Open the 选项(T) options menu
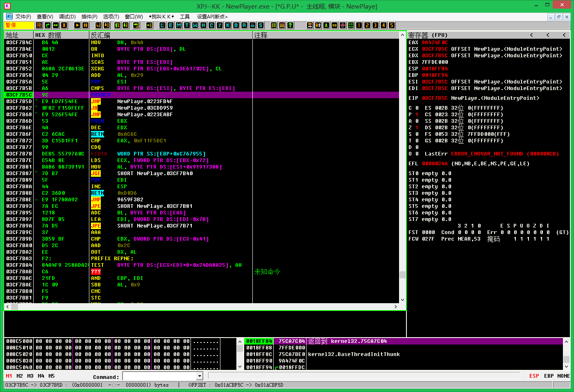Image resolution: width=574 pixels, height=392 pixels. pyautogui.click(x=111, y=17)
